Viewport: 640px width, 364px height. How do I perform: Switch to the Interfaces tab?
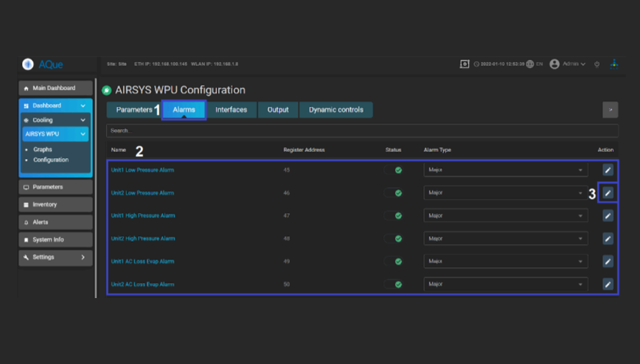231,110
